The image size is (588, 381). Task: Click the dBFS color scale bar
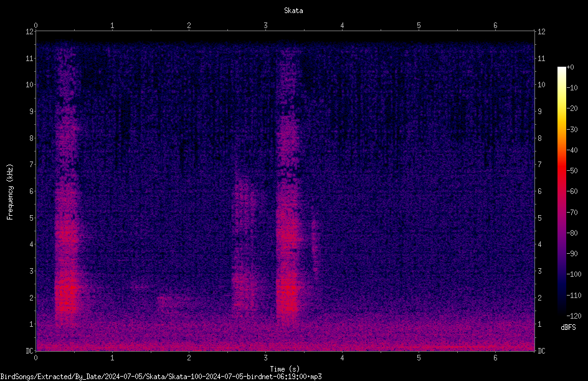562,191
